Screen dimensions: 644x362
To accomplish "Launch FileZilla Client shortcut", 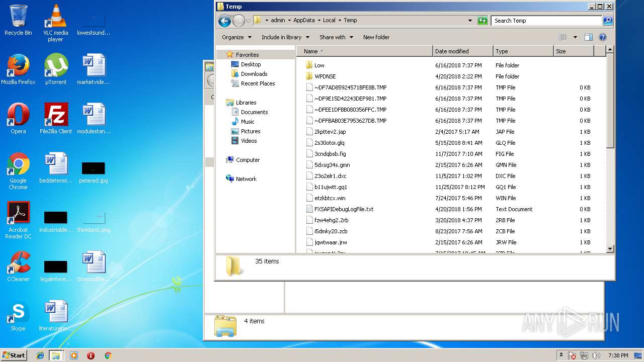I will click(55, 119).
